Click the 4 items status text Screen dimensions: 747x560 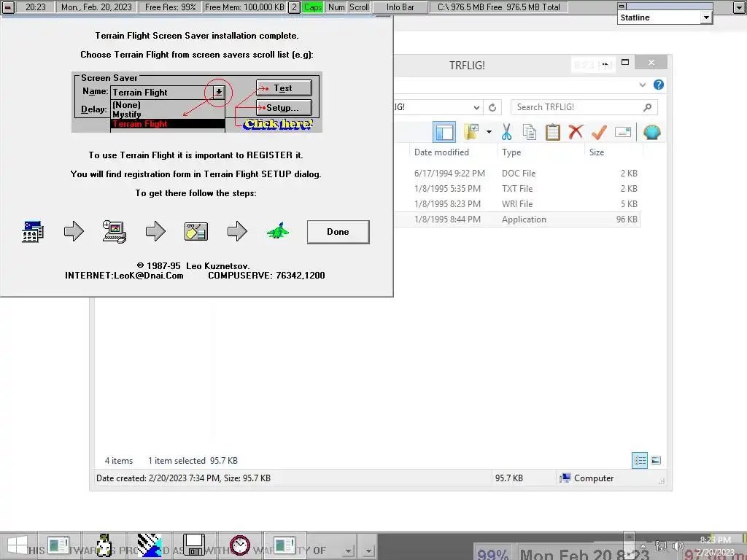[x=119, y=461]
